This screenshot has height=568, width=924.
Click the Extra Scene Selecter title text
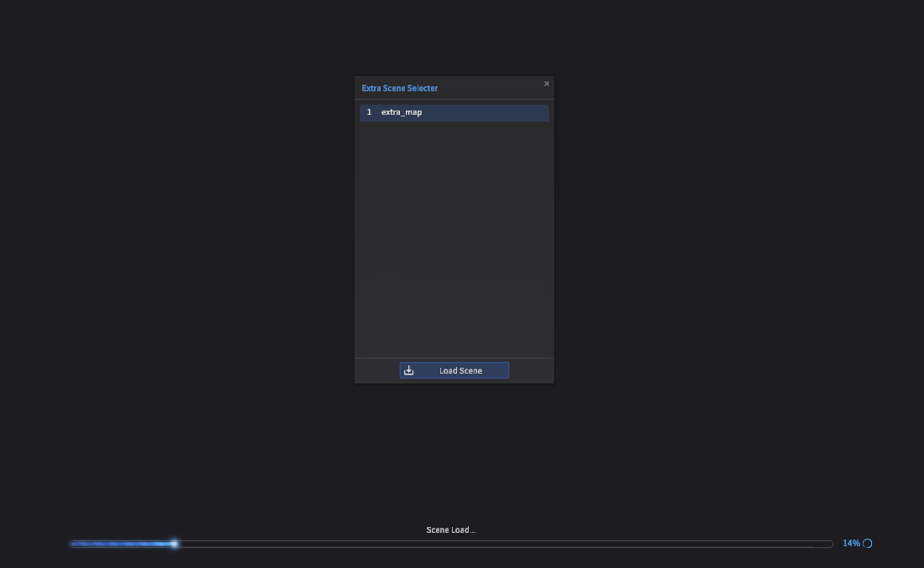click(399, 88)
